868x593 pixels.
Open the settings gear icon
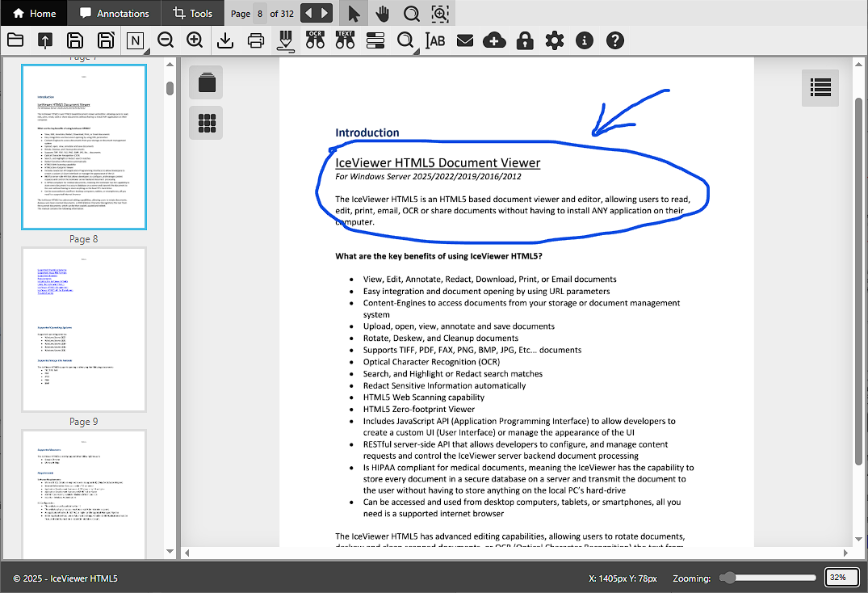click(x=554, y=40)
